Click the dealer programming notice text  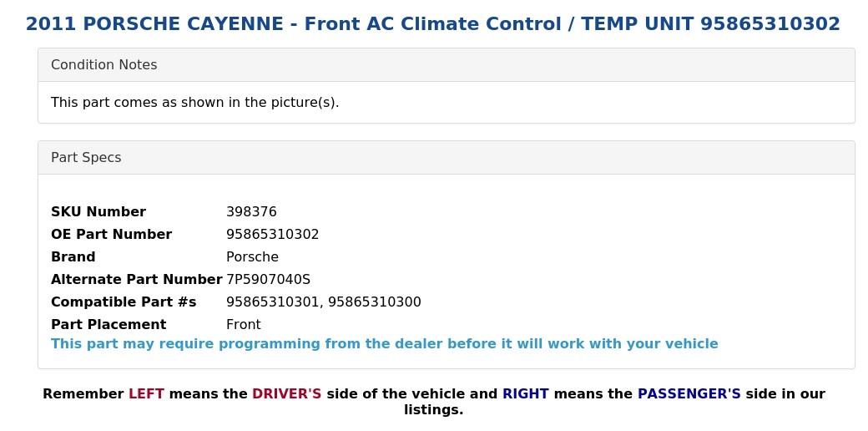pos(385,344)
